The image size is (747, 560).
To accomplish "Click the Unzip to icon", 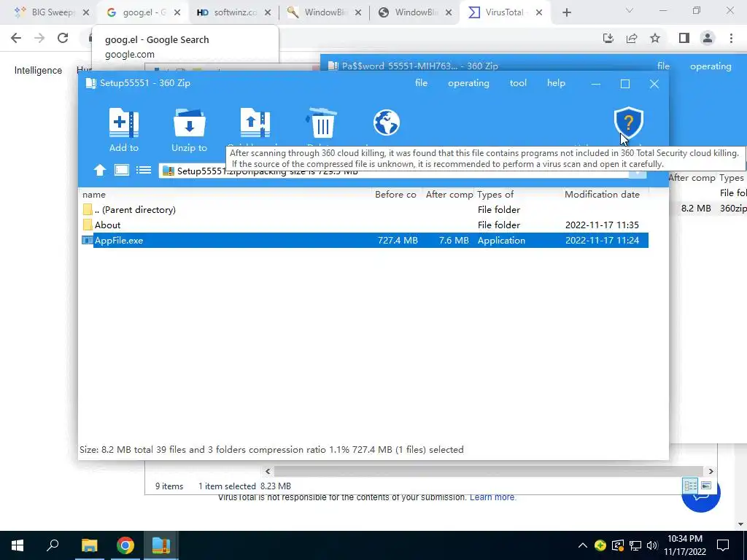I will (x=190, y=122).
